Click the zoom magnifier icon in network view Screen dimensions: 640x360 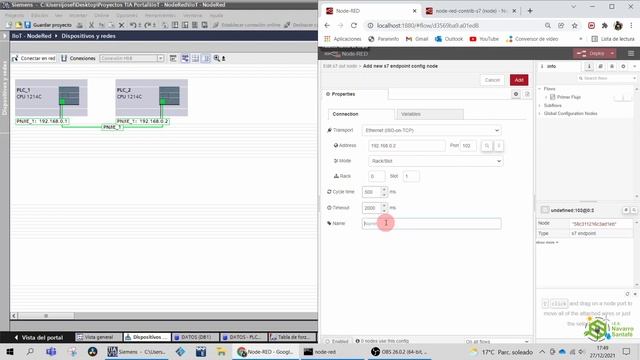(x=217, y=58)
